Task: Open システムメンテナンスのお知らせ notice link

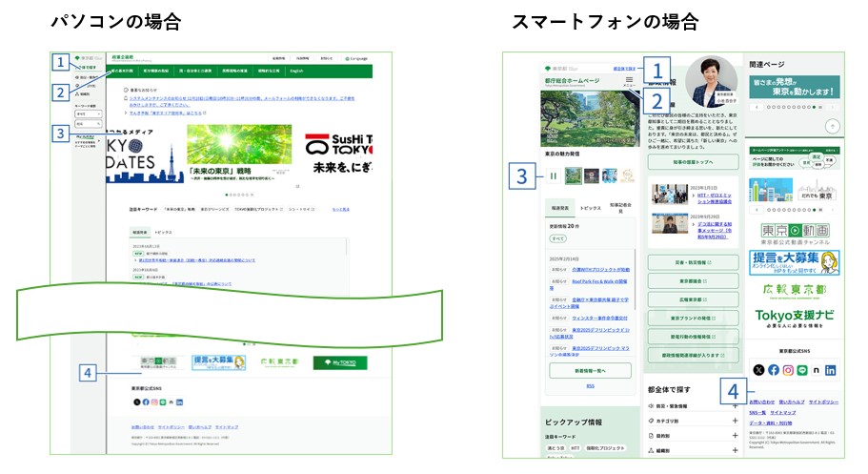Action: click(x=242, y=101)
